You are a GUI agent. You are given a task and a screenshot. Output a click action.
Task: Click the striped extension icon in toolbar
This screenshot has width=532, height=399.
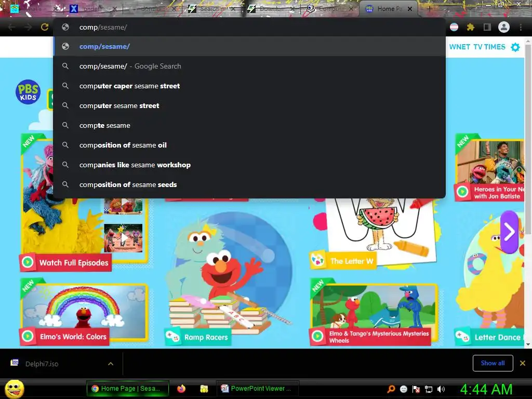point(454,27)
